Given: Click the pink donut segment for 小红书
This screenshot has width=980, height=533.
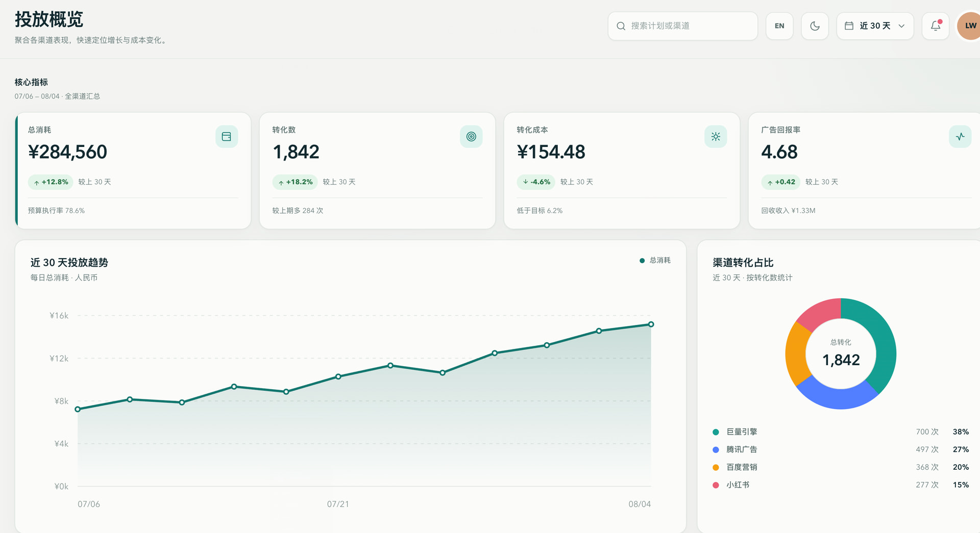Looking at the screenshot, I should (x=824, y=313).
